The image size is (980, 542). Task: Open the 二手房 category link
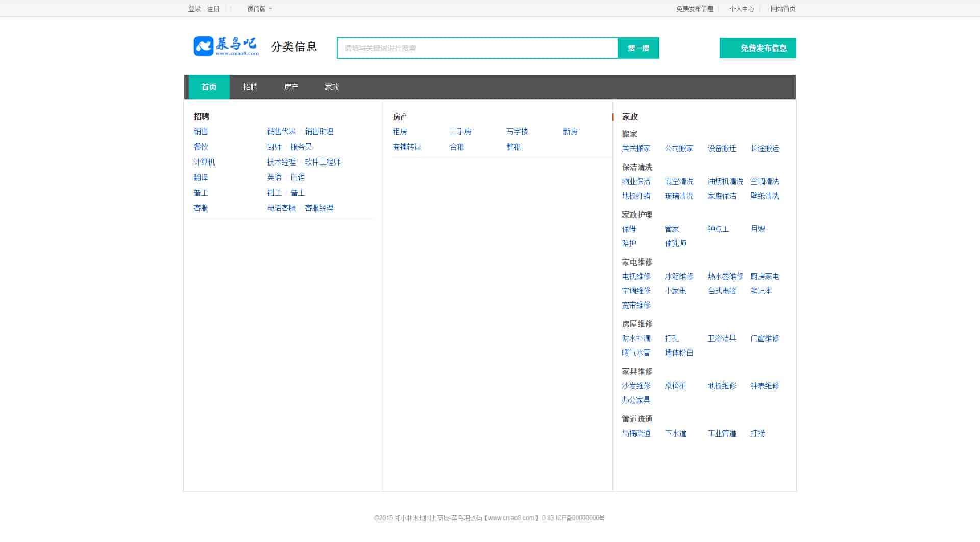tap(460, 131)
